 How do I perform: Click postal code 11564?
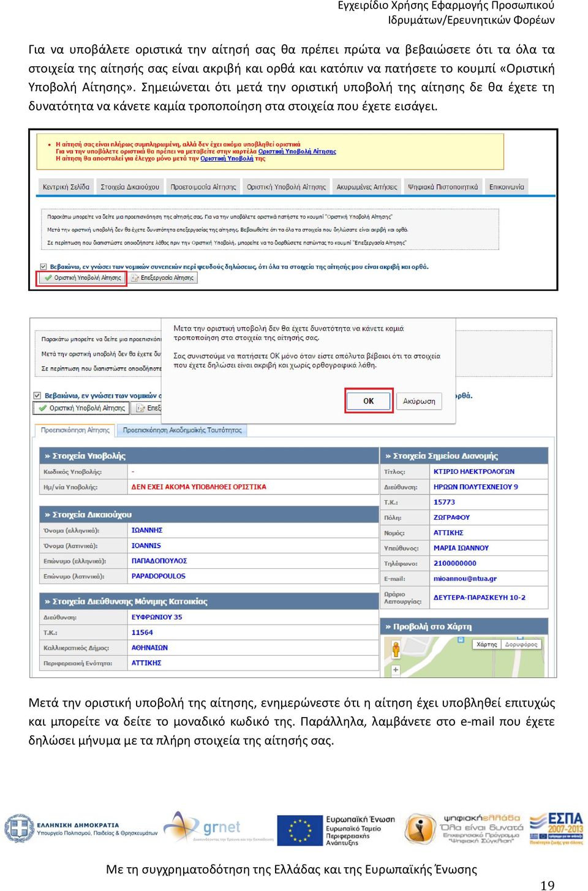[142, 633]
